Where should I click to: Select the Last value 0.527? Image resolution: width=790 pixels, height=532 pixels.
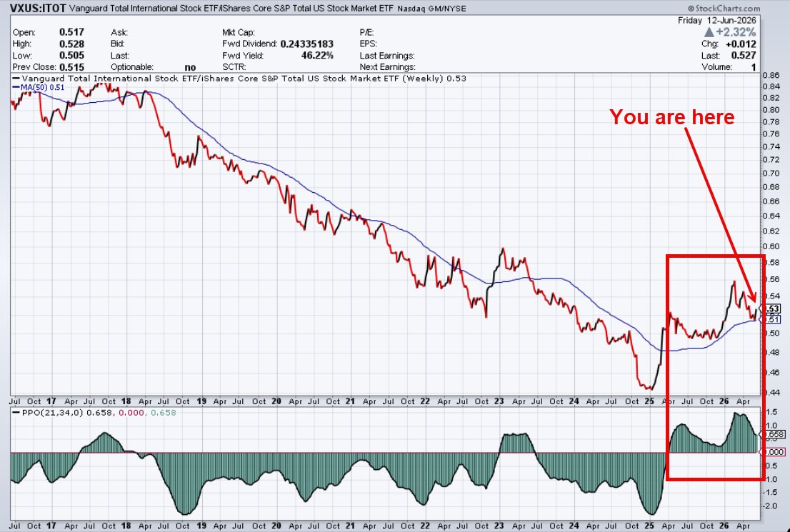(744, 56)
